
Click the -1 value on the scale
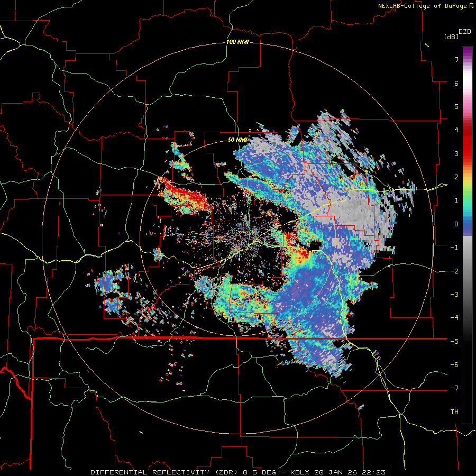click(454, 248)
